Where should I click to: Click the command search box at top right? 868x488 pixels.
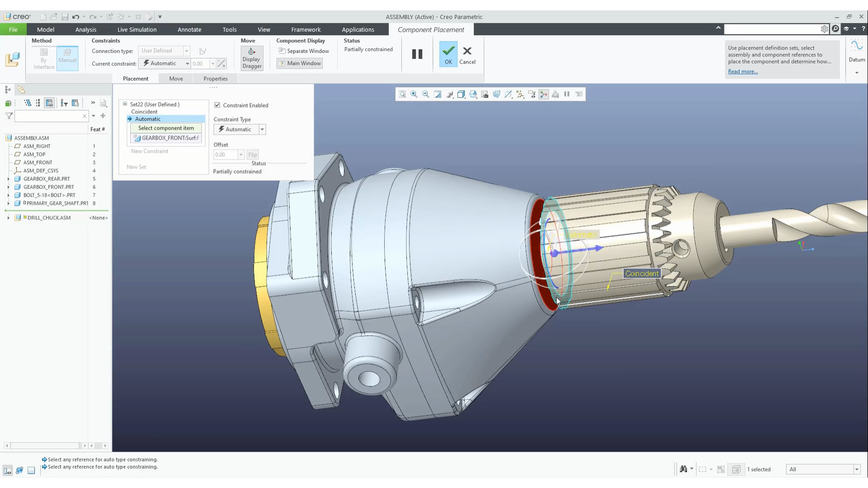click(x=776, y=29)
